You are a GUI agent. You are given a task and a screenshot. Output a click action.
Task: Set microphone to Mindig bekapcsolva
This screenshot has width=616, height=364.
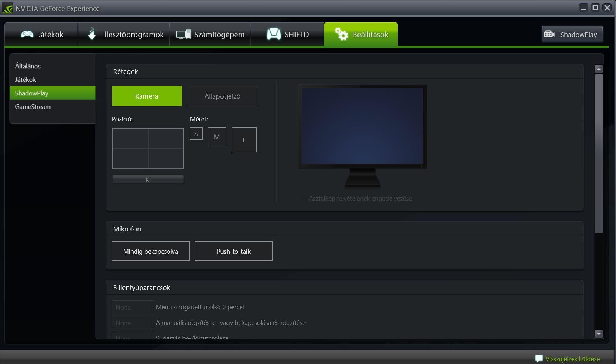pos(151,251)
